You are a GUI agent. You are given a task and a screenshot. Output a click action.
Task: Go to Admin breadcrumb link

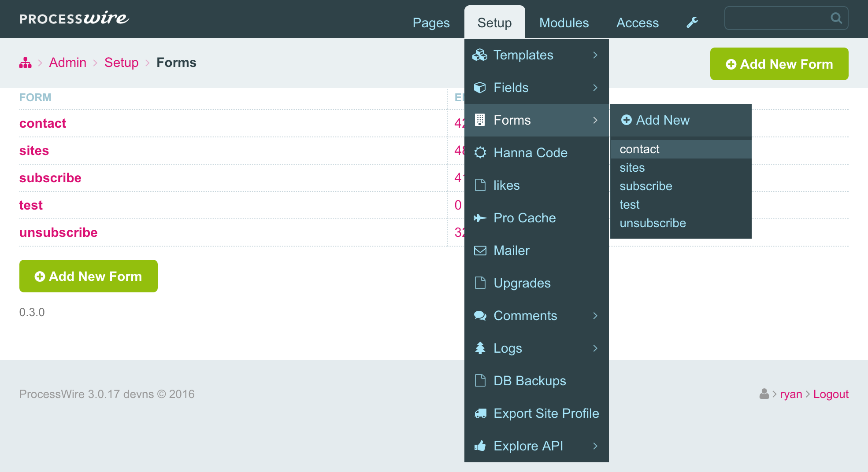pos(67,63)
